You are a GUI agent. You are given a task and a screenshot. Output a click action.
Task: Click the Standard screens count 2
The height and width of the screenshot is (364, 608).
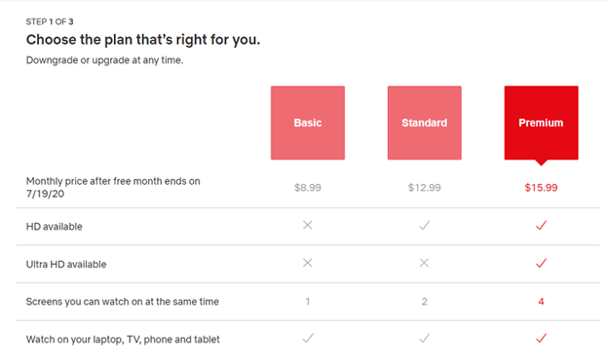click(424, 302)
